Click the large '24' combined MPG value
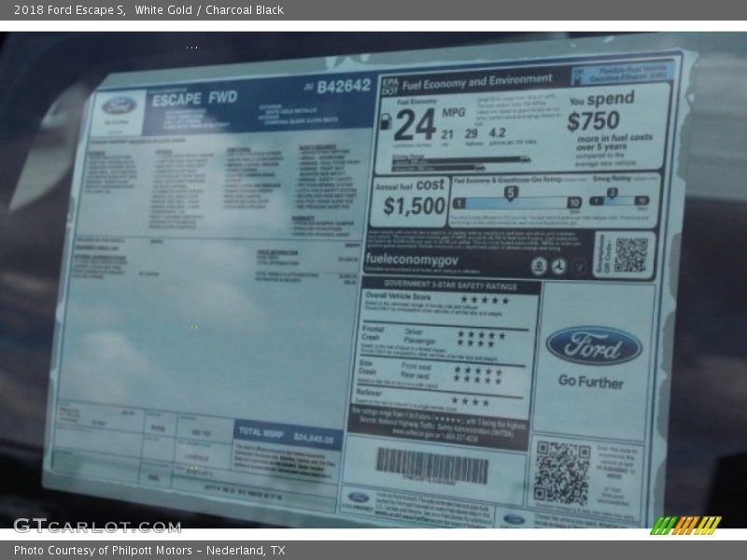 [416, 125]
